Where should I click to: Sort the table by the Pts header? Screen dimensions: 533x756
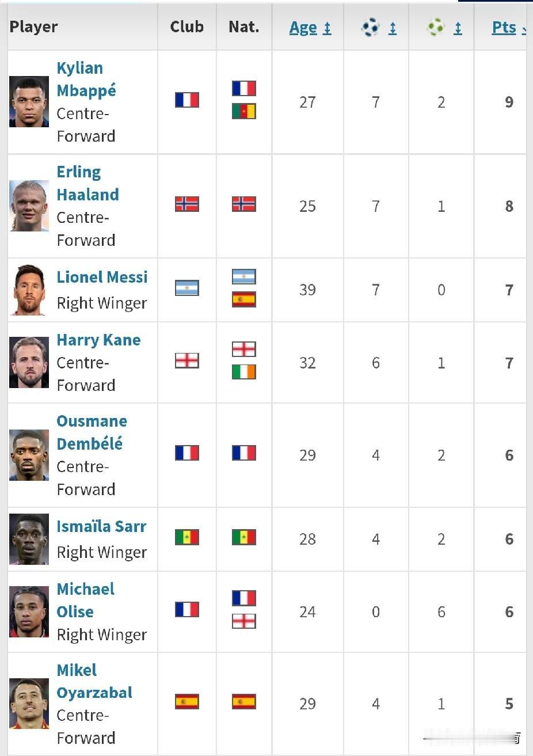504,27
